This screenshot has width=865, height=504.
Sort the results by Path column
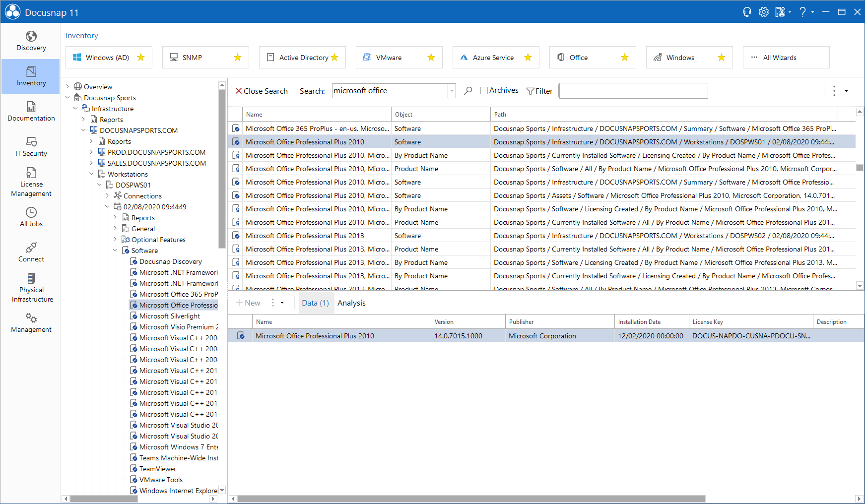coord(664,114)
